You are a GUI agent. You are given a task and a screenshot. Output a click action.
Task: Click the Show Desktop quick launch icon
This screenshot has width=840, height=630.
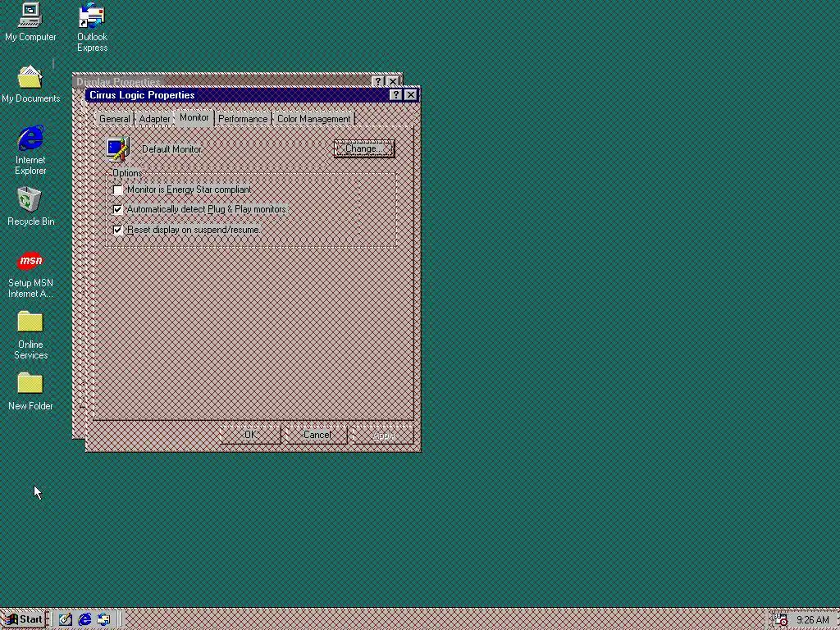pyautogui.click(x=66, y=620)
